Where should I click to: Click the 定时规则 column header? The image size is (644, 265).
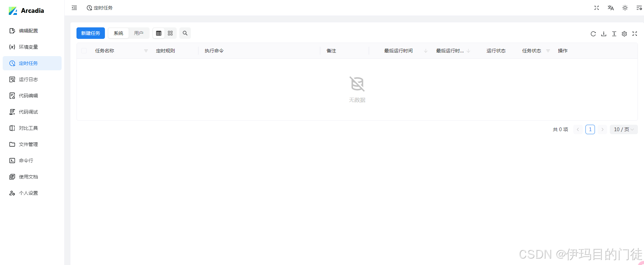pyautogui.click(x=165, y=51)
